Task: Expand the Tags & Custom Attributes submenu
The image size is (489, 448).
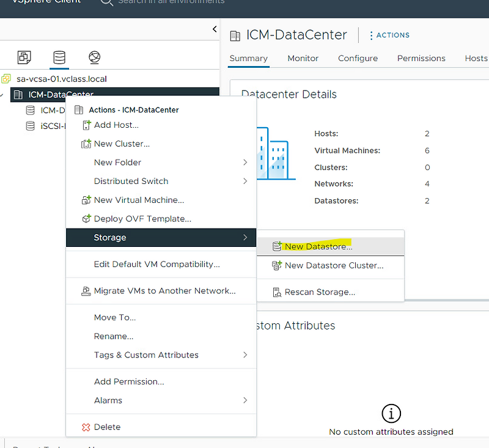Action: pyautogui.click(x=146, y=354)
